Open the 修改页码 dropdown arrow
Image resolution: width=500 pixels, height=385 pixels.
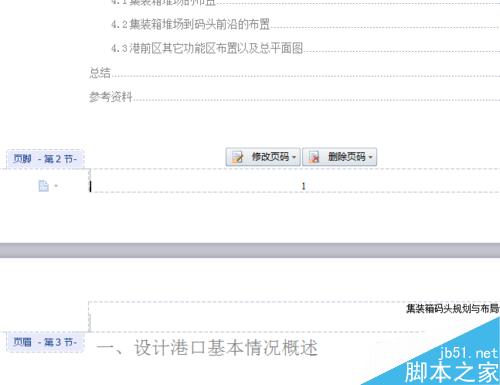pos(294,157)
